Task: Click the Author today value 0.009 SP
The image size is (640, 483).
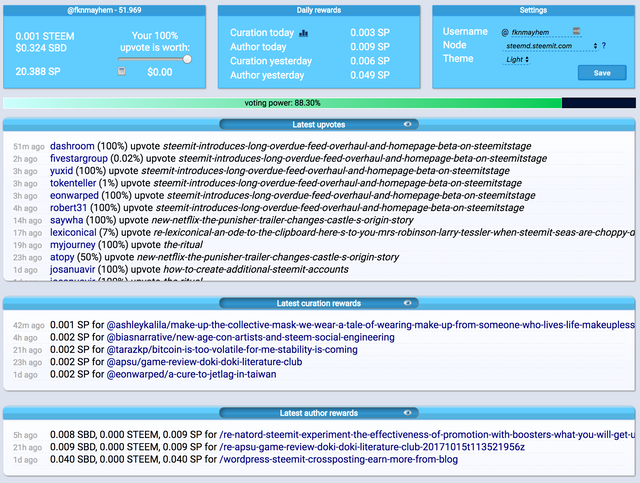Action: coord(370,47)
